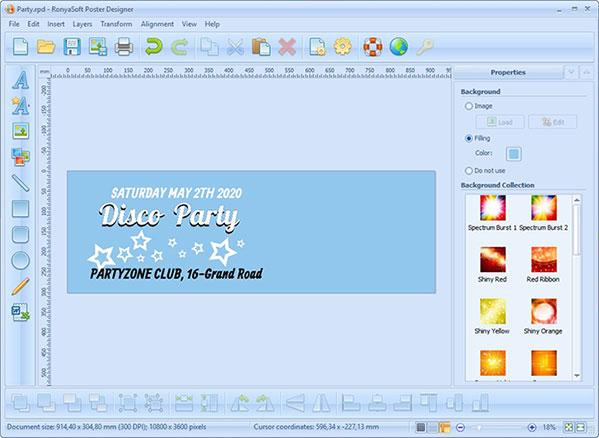
Task: Copy the selected object icon
Action: pyautogui.click(x=209, y=47)
